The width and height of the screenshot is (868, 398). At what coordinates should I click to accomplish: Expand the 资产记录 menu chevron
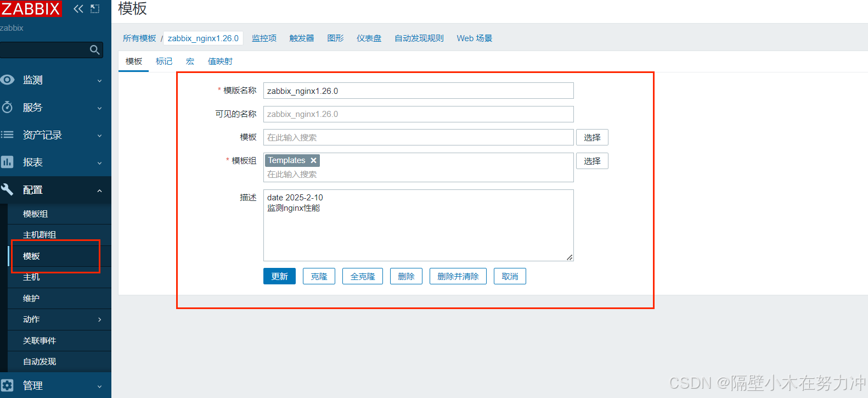point(99,136)
